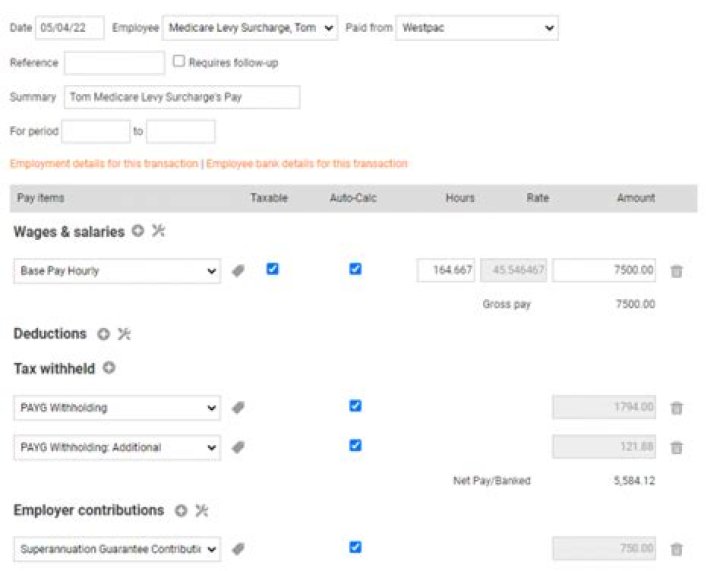The image size is (720, 571).
Task: Delete the Base Pay Hourly row
Action: [x=677, y=271]
